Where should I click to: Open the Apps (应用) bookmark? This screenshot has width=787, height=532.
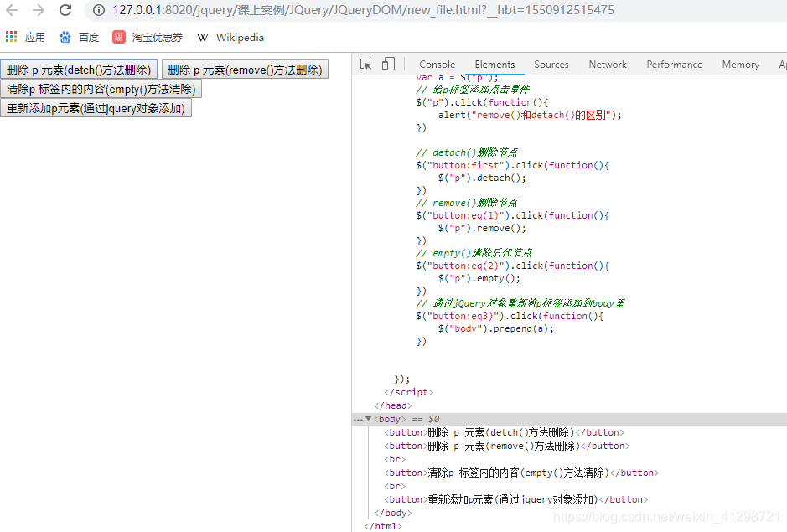pyautogui.click(x=26, y=37)
